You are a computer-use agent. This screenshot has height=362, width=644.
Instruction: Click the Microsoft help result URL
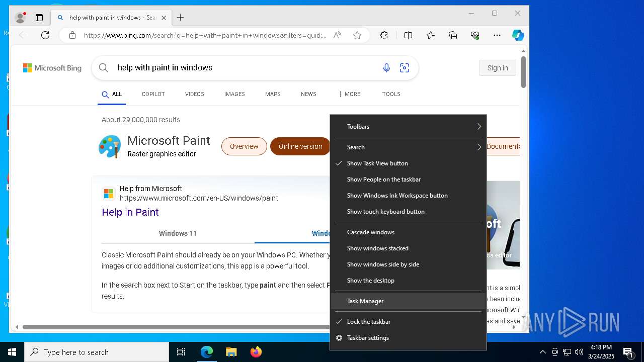pos(199,198)
